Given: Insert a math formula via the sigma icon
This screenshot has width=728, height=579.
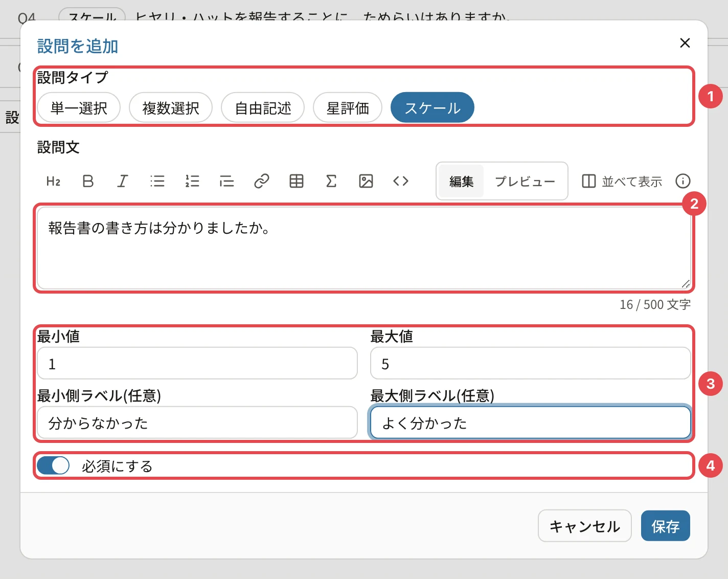Looking at the screenshot, I should (x=331, y=181).
